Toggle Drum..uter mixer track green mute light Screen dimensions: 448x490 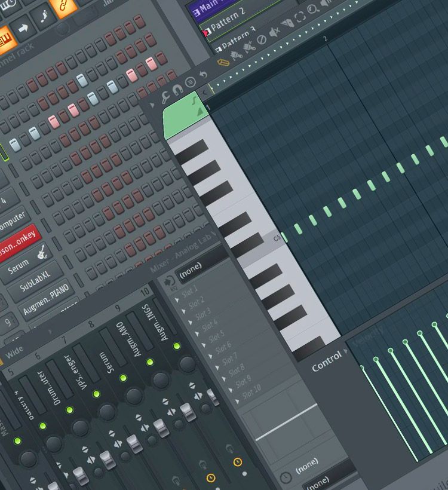70,410
